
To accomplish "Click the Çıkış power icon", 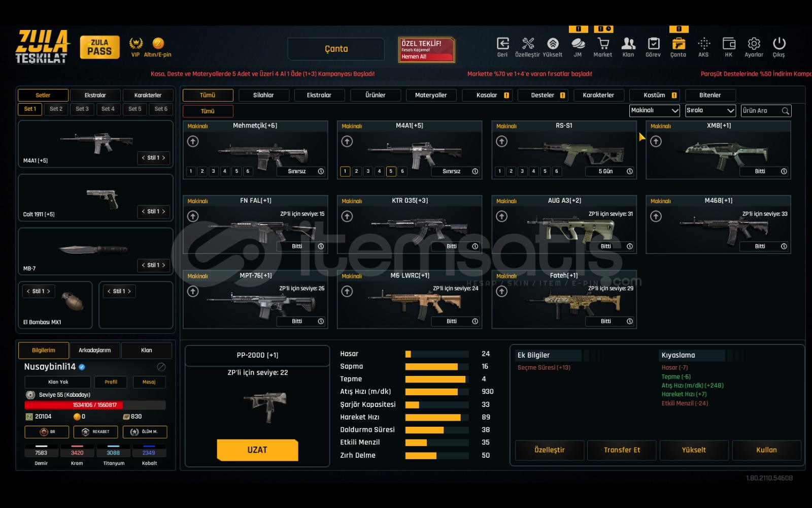I will click(x=779, y=44).
